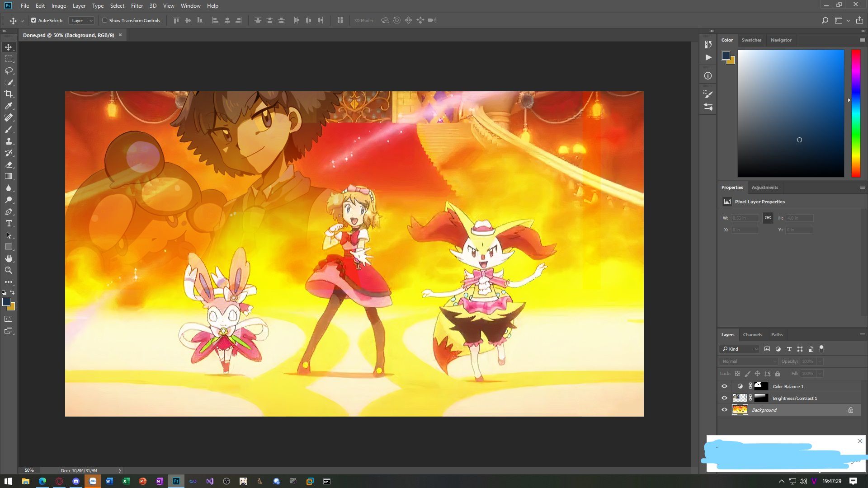Image resolution: width=868 pixels, height=488 pixels.
Task: Select the Blur tool
Action: pos(9,188)
